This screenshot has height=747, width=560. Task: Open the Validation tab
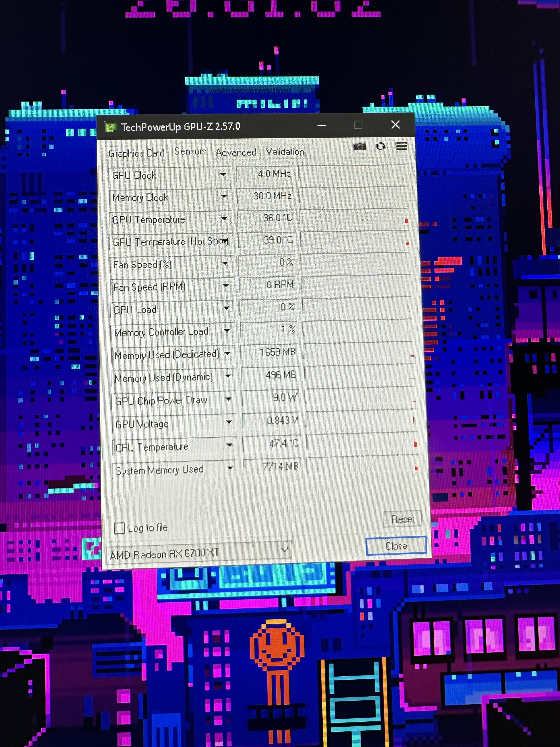[x=285, y=152]
